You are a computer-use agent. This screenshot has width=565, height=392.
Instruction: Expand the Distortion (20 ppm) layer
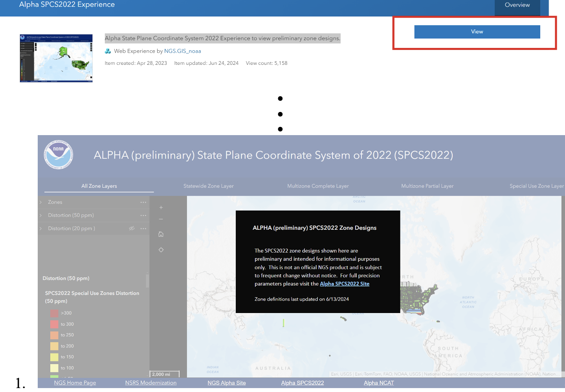41,229
